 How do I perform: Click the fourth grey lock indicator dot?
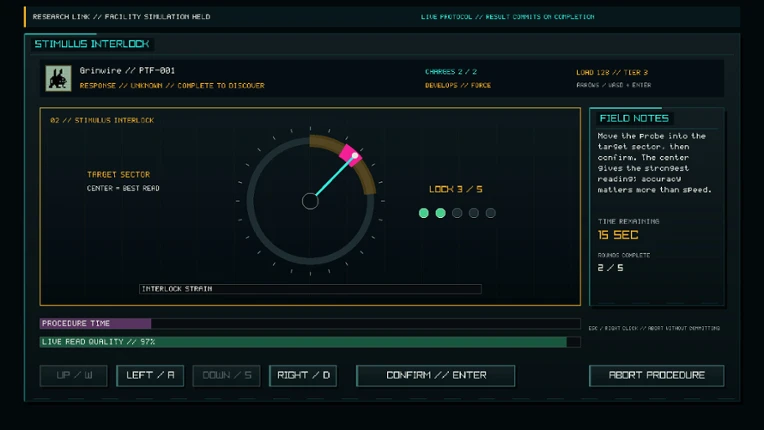474,213
